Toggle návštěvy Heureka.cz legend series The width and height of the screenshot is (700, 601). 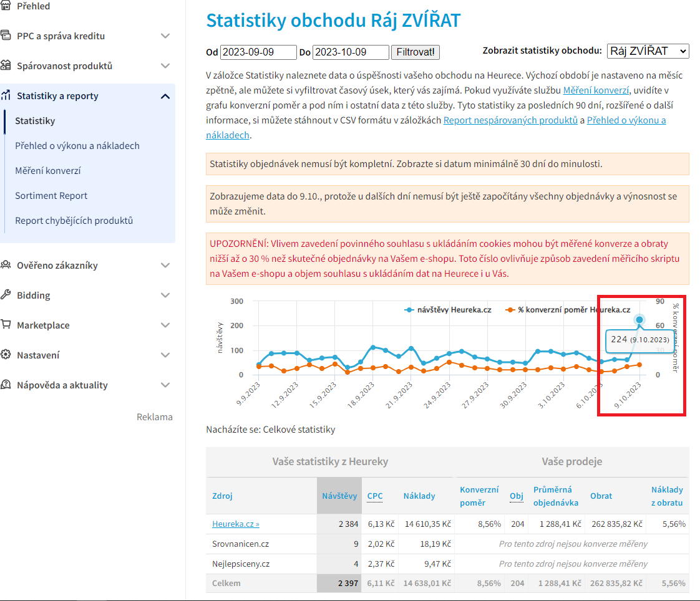click(x=448, y=310)
